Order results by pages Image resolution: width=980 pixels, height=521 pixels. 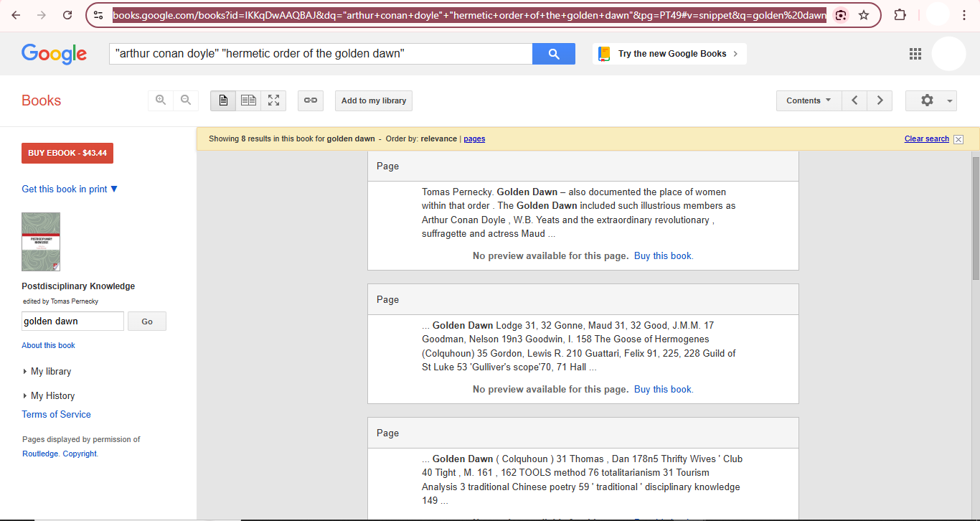click(474, 139)
